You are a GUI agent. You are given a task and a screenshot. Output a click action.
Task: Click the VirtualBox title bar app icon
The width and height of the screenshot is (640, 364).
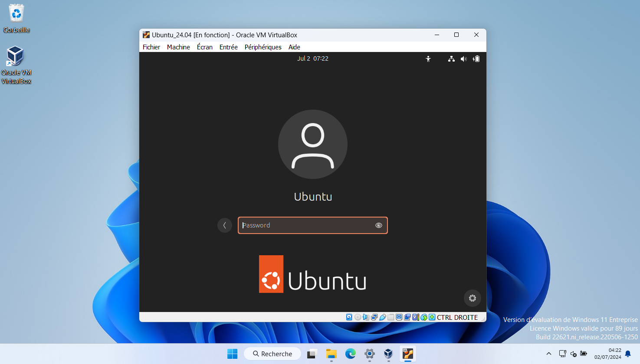pos(146,35)
